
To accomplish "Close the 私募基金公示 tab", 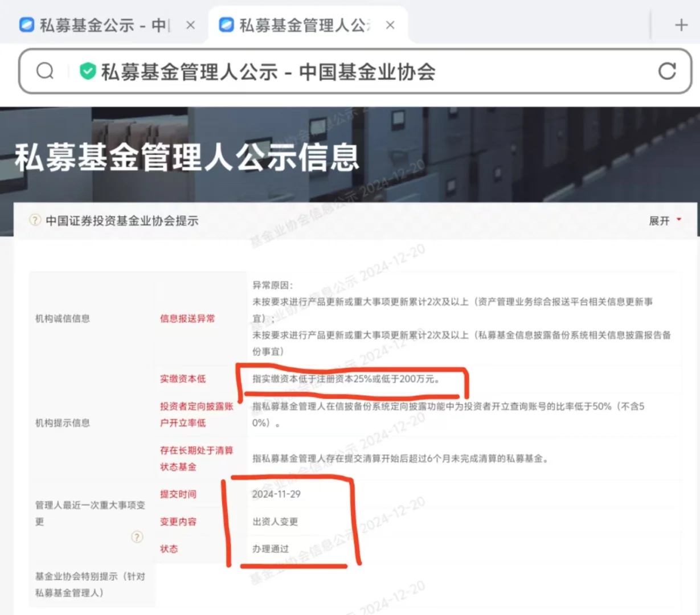I will coord(191,25).
